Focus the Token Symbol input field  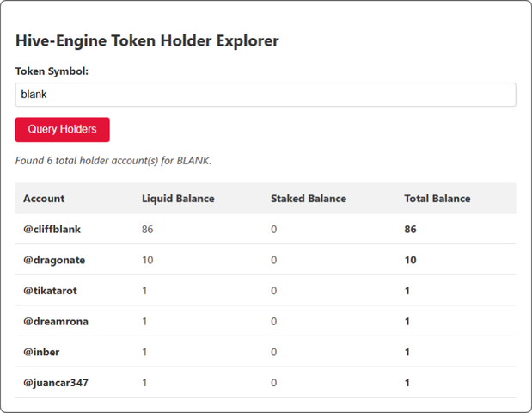click(266, 95)
